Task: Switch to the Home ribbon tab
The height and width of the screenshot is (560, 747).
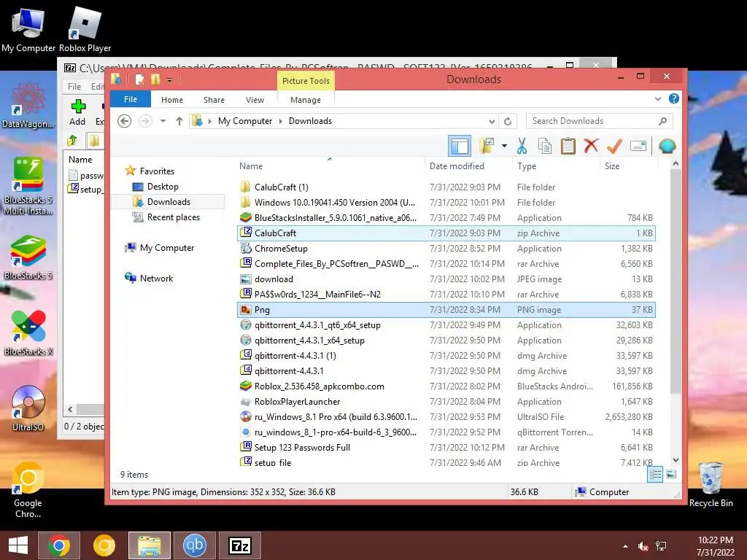Action: click(x=172, y=99)
